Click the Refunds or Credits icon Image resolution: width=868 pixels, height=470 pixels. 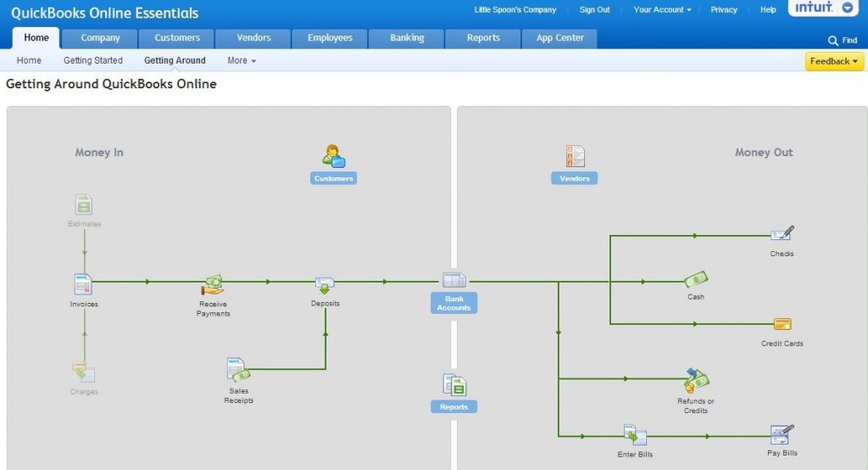click(696, 381)
